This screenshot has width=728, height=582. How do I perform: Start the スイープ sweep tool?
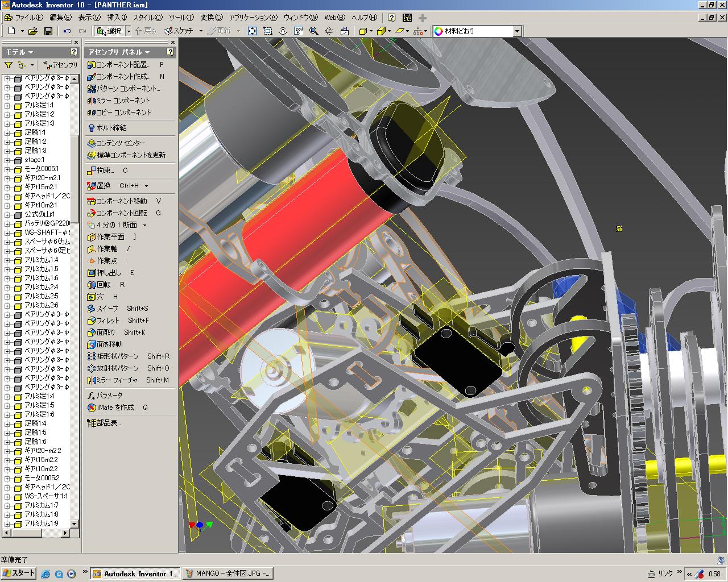[x=103, y=309]
